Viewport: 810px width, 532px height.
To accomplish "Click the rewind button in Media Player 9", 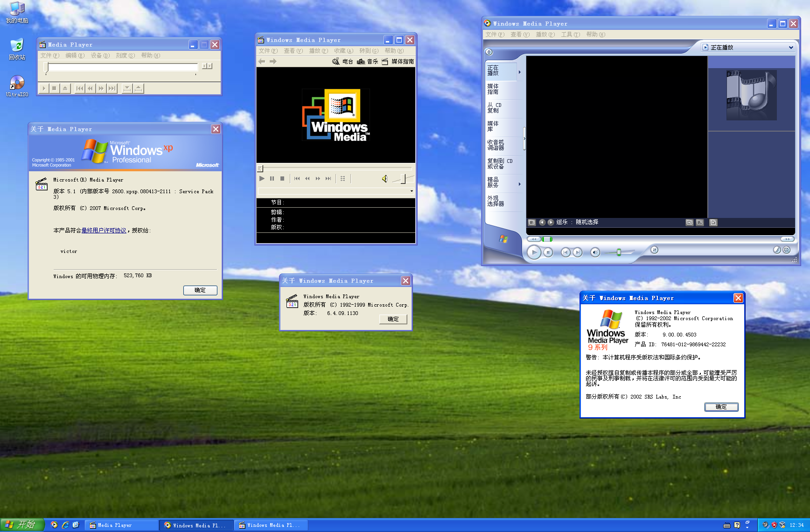I will (x=533, y=239).
